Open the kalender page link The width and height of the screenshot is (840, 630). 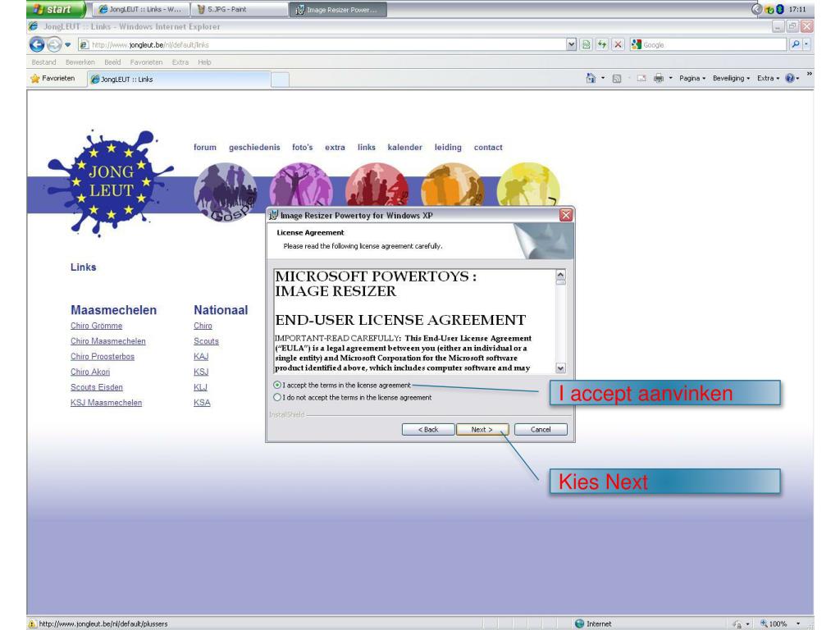click(404, 148)
